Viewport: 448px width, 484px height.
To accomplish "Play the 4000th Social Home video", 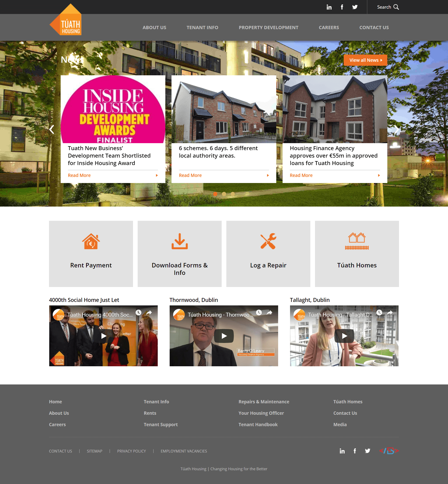I will pyautogui.click(x=103, y=336).
